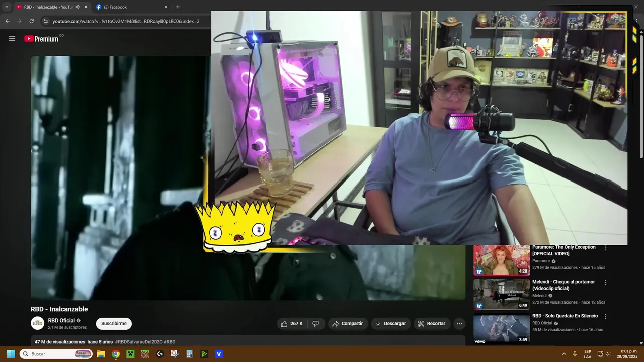
Task: Open Google Chrome from the taskbar
Action: pos(116,354)
